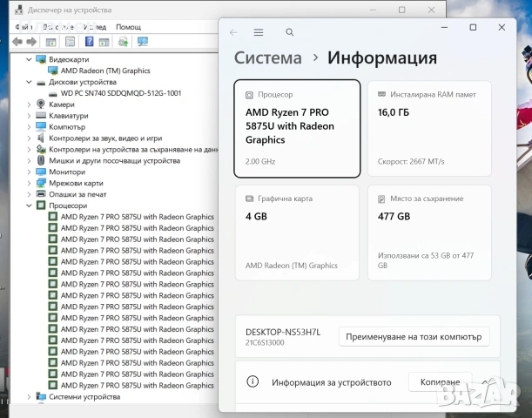The image size is (532, 418).
Task: Click the Процесор info card
Action: tap(297, 129)
